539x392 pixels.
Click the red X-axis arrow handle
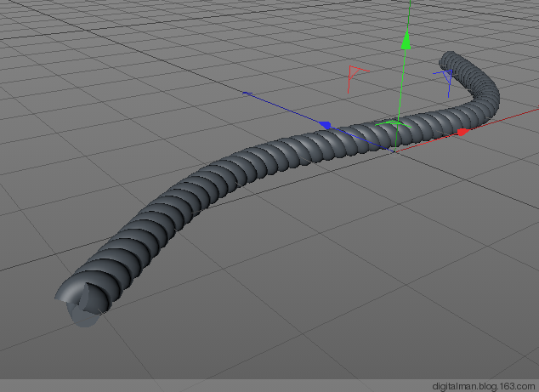(x=463, y=132)
